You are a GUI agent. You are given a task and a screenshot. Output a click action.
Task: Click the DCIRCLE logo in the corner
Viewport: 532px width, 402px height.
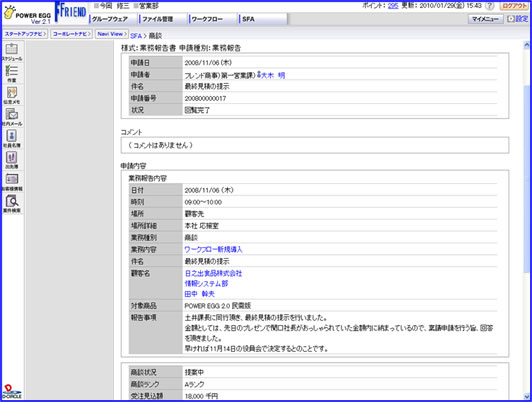click(x=12, y=391)
